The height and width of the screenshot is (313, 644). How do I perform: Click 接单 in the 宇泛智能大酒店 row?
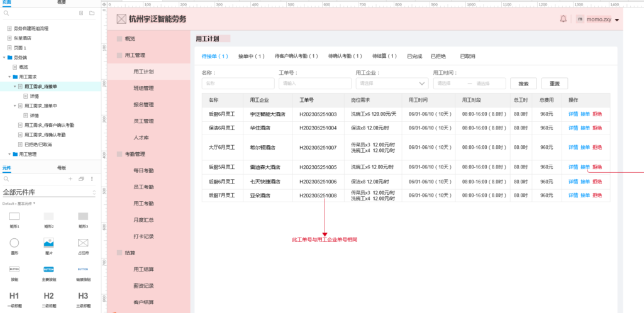[x=585, y=114]
